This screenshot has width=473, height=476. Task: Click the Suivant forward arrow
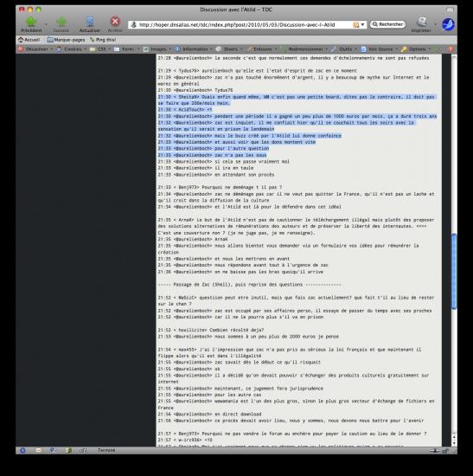point(61,24)
